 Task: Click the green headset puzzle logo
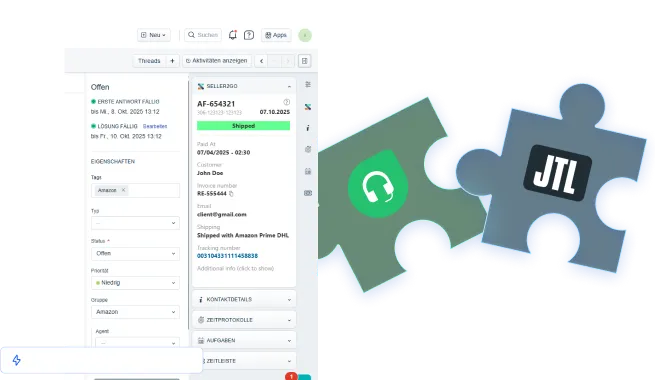(x=378, y=184)
